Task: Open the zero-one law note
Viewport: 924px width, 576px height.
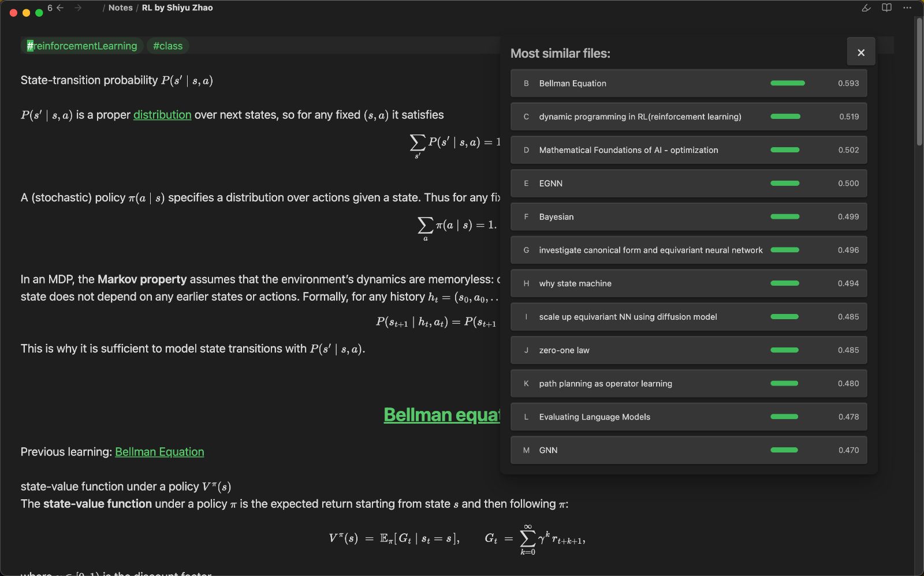Action: click(688, 350)
